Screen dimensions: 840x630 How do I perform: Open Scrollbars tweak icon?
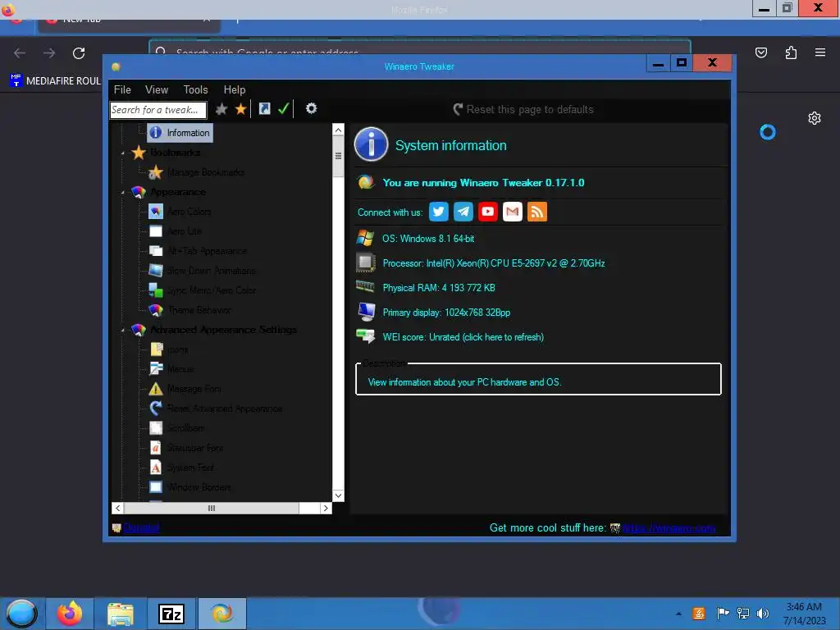point(155,428)
